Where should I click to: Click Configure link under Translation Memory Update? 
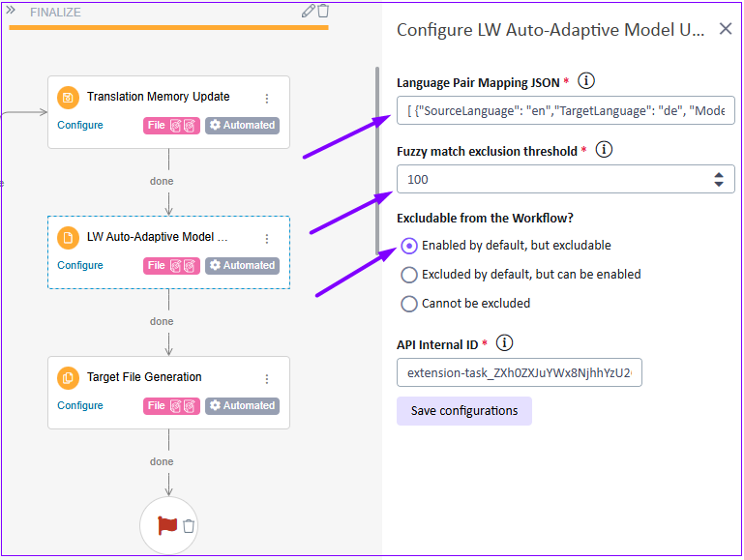pos(80,125)
